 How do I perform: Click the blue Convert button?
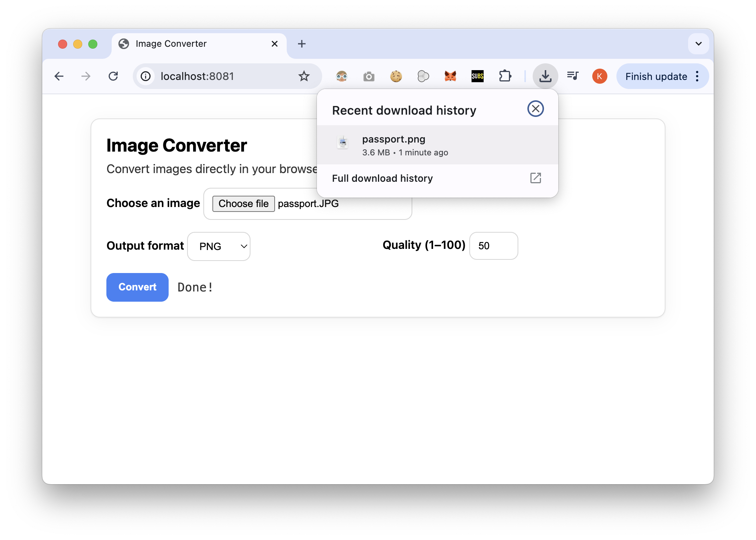[x=137, y=287]
